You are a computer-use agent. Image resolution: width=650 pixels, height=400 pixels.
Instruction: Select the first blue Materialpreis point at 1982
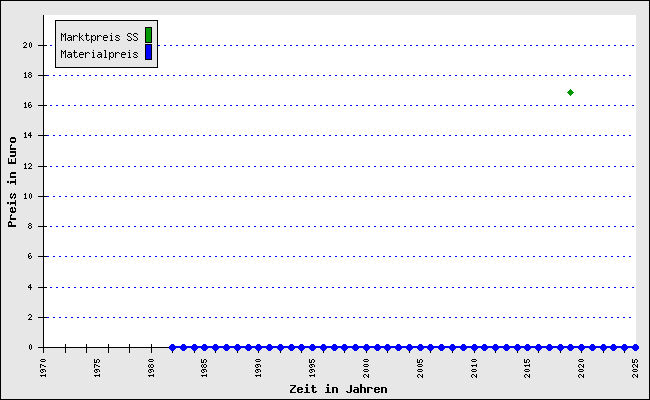click(x=172, y=347)
